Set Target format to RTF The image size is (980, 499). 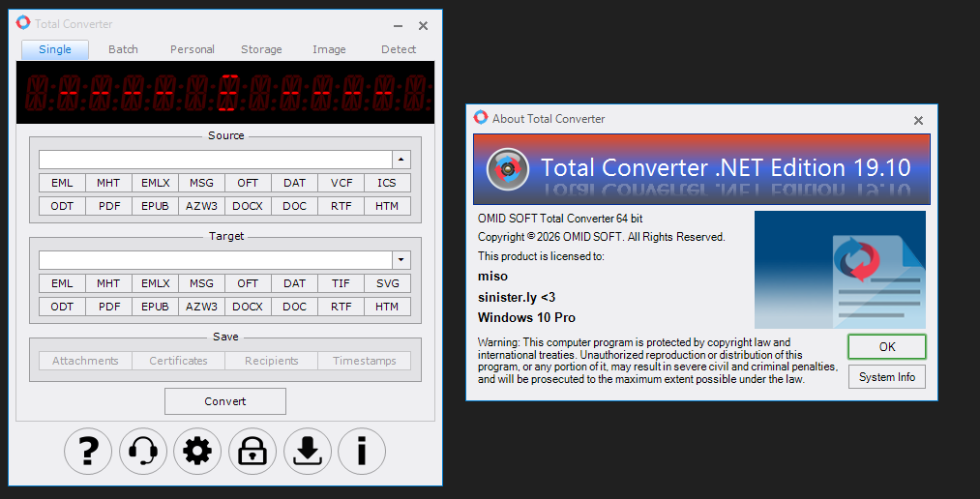pos(342,307)
